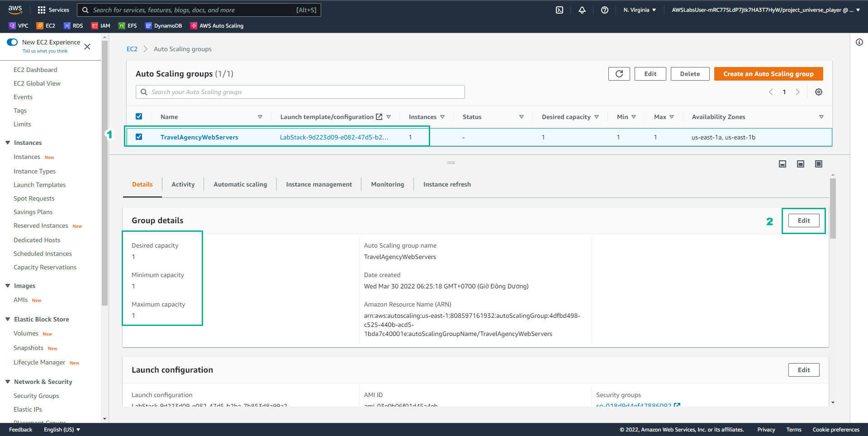Sort by the Availability Zones column

tap(821, 117)
